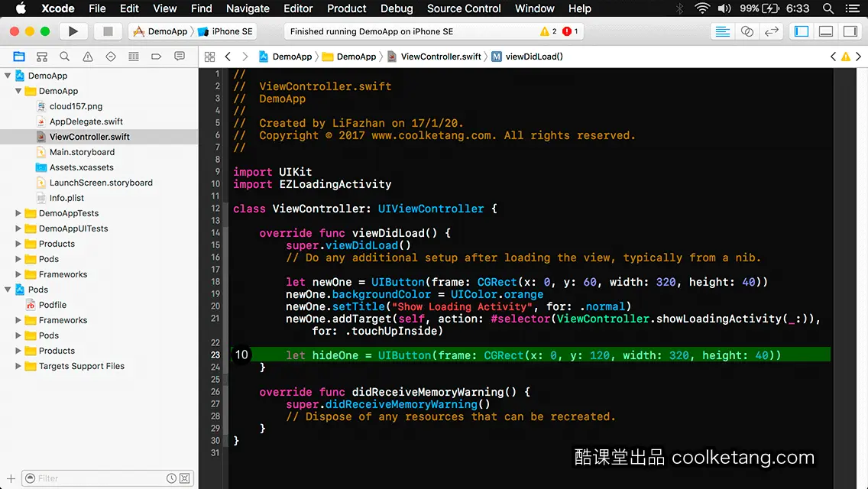This screenshot has width=868, height=489.
Task: Open Spotlight search in menu bar
Action: pyautogui.click(x=828, y=8)
